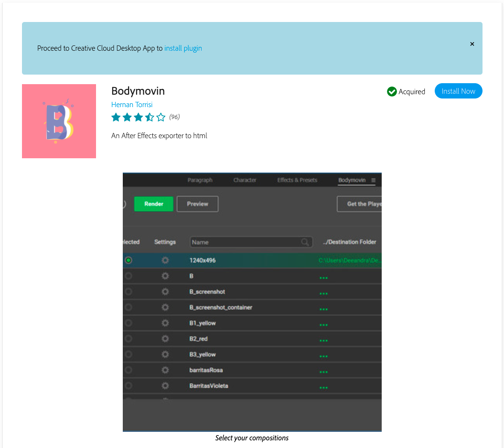Screen dimensions: 504x448
Task: Deselect the 1240x496 composition radio
Action: 129,260
